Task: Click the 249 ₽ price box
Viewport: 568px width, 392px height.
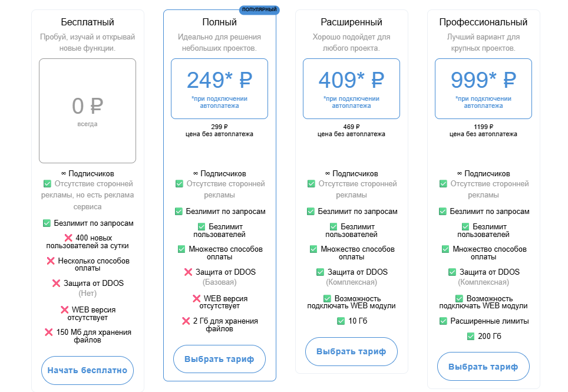Action: tap(219, 88)
